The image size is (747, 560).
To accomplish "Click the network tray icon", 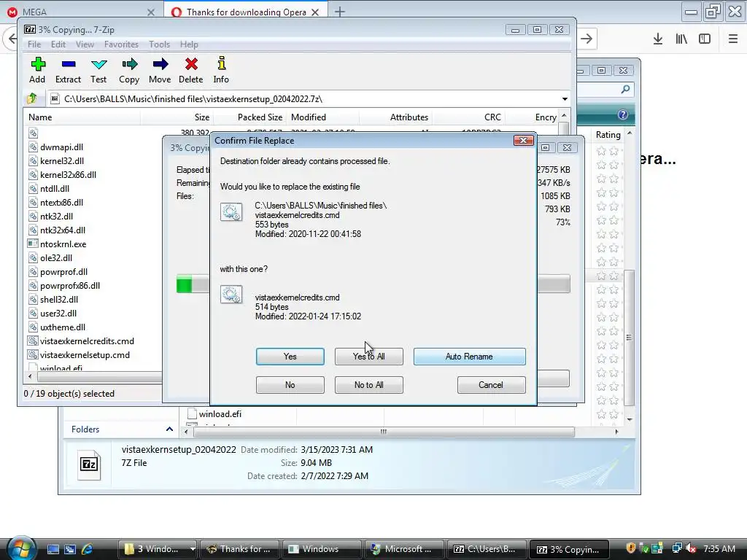I will 676,548.
